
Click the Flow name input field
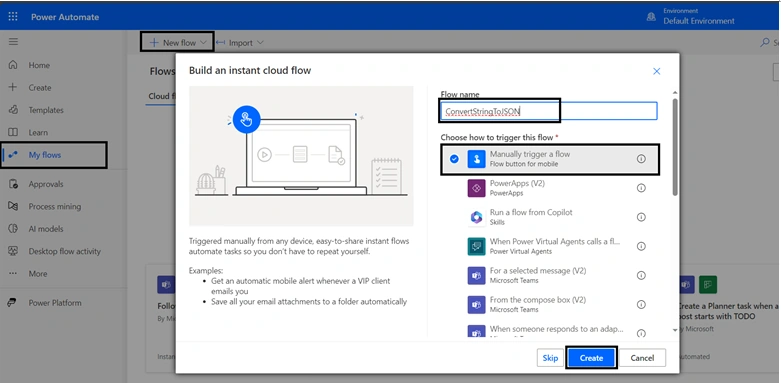(549, 111)
